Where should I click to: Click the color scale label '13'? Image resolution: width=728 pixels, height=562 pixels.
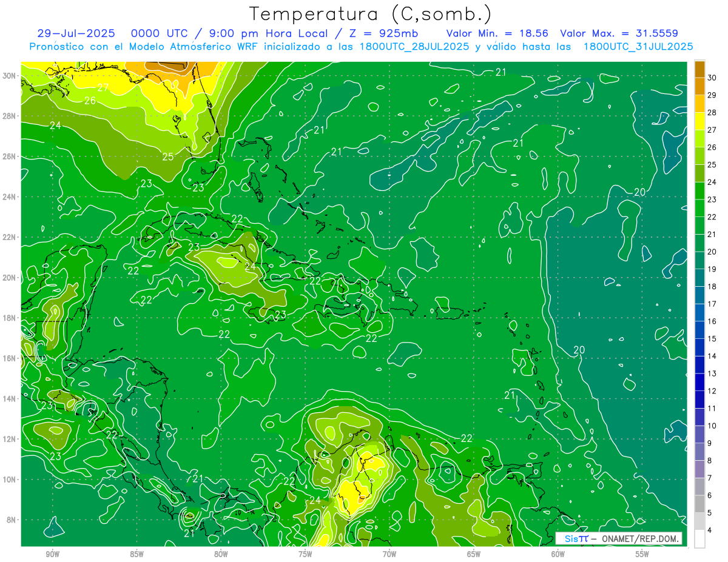712,373
